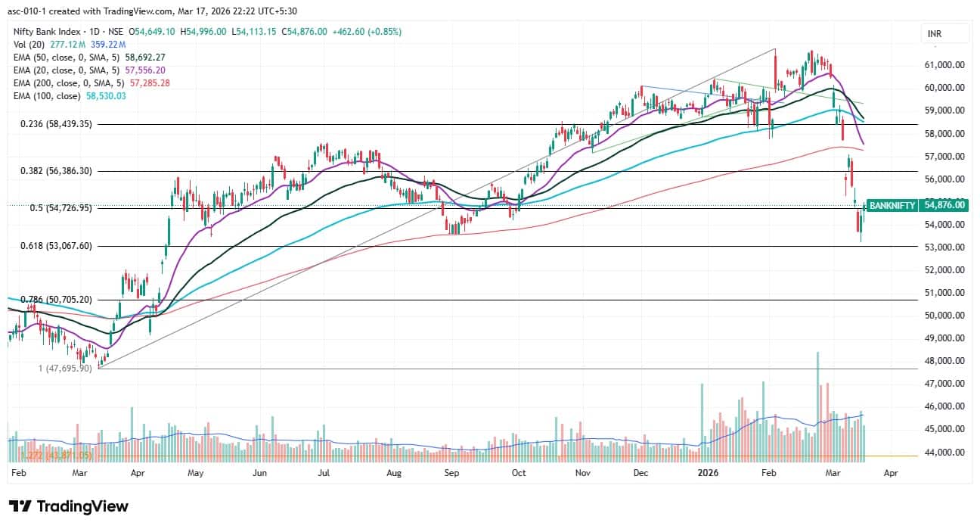Click the 60,000.00 price axis label

pos(944,88)
